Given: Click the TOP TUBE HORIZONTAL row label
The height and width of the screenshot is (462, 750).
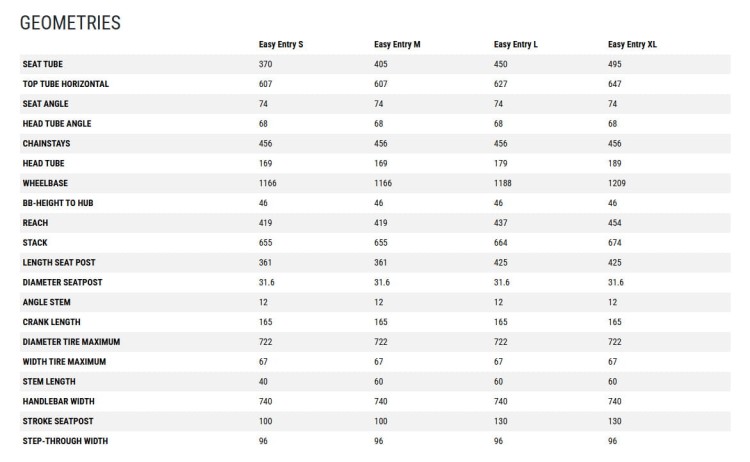Looking at the screenshot, I should (x=66, y=84).
